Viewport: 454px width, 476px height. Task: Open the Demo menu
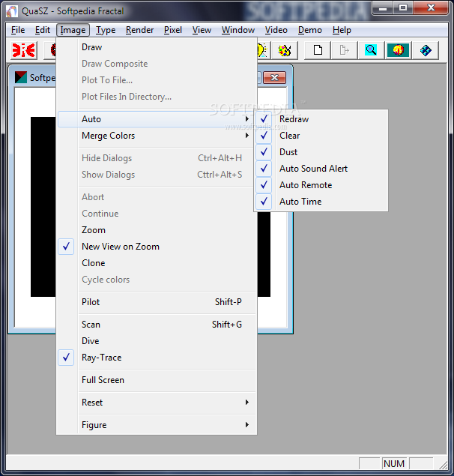(x=310, y=30)
